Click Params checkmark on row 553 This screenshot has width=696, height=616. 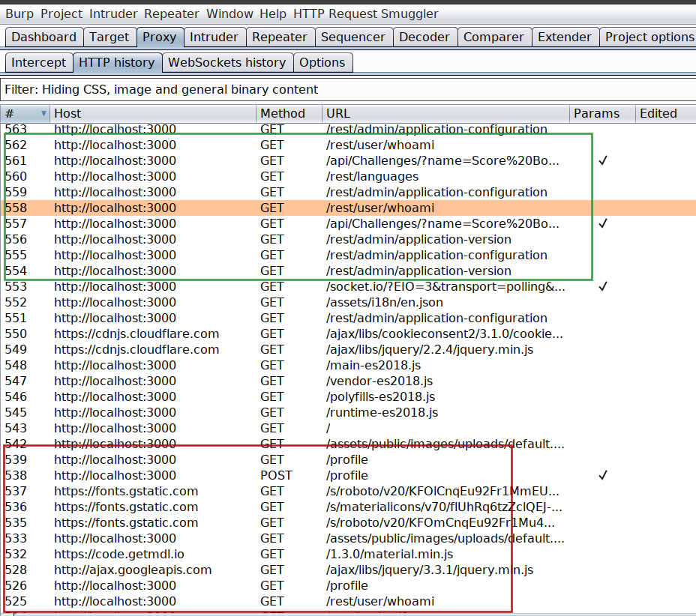click(x=603, y=286)
